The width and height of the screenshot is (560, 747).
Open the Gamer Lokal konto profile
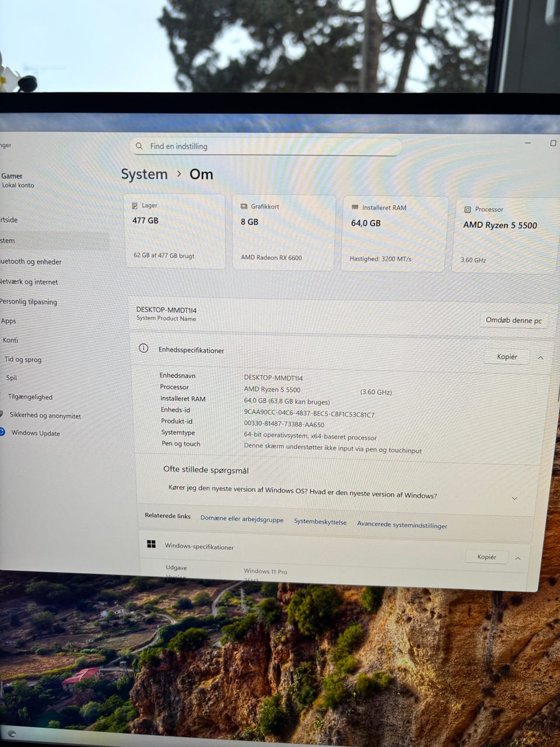point(17,180)
